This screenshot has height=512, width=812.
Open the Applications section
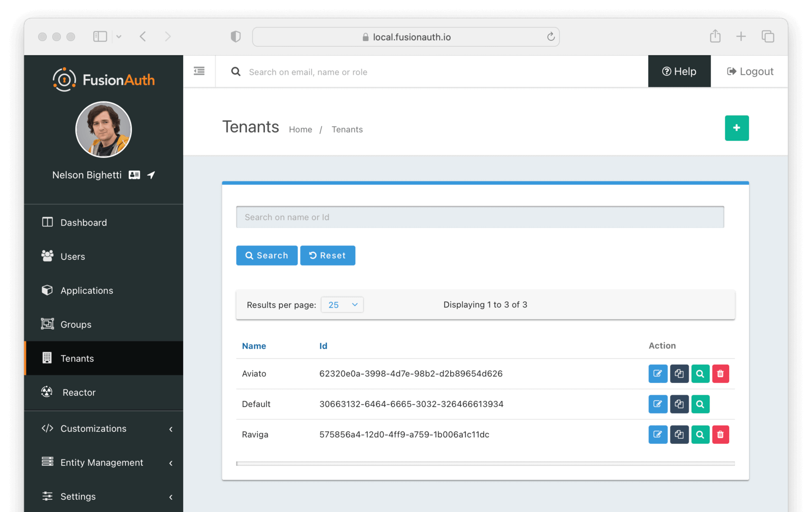[x=104, y=291]
